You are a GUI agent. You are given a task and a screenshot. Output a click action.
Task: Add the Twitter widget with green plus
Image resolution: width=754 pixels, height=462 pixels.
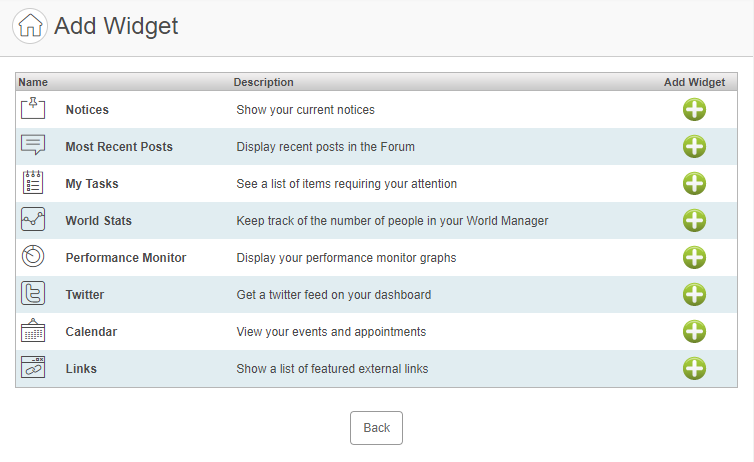694,295
